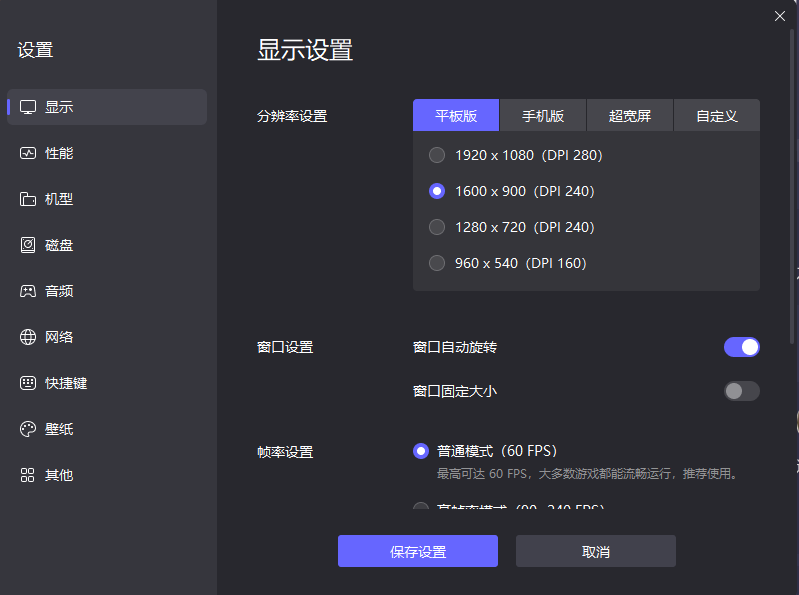Click the 设置 title in sidebar
Image resolution: width=799 pixels, height=595 pixels.
pyautogui.click(x=35, y=50)
